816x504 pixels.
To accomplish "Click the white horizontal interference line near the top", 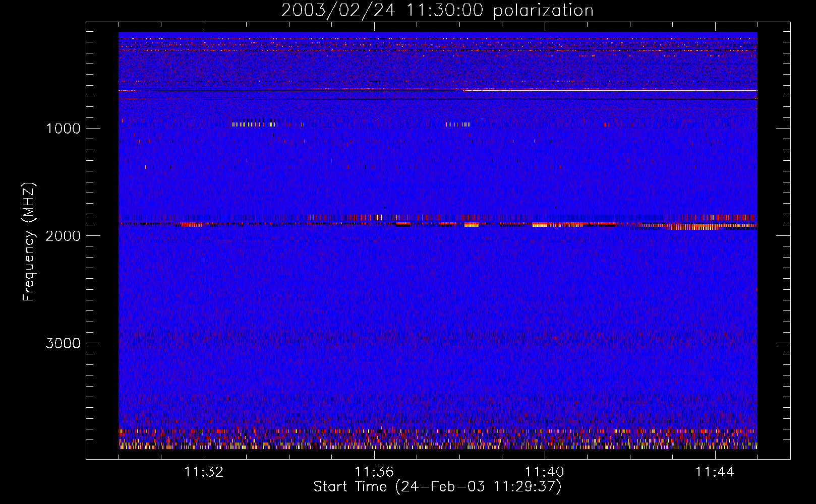I will 610,90.
